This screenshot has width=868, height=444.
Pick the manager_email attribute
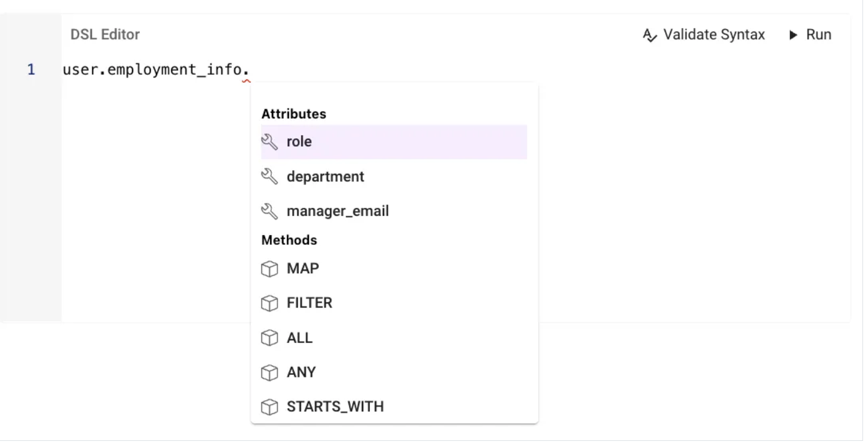click(338, 212)
